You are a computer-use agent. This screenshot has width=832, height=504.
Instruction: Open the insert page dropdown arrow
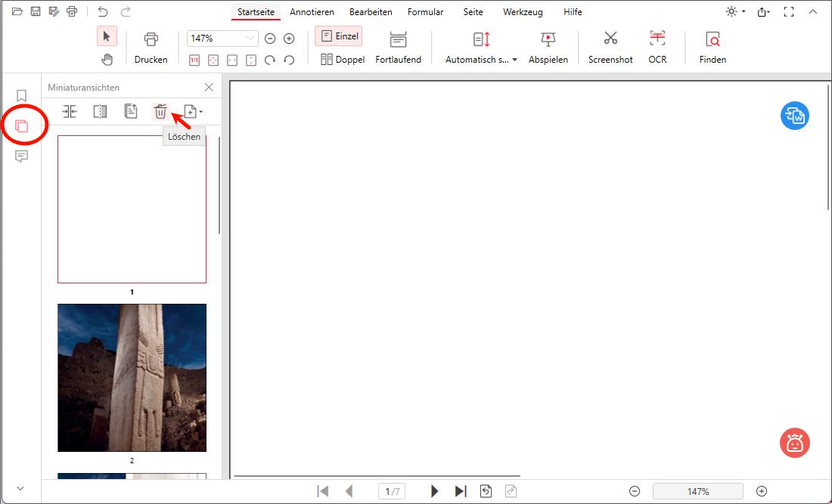click(201, 111)
